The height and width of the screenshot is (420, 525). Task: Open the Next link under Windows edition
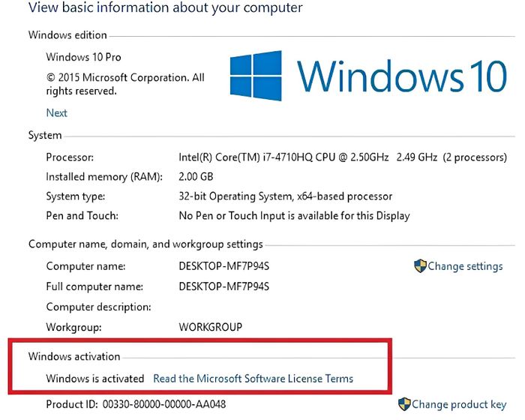(56, 112)
